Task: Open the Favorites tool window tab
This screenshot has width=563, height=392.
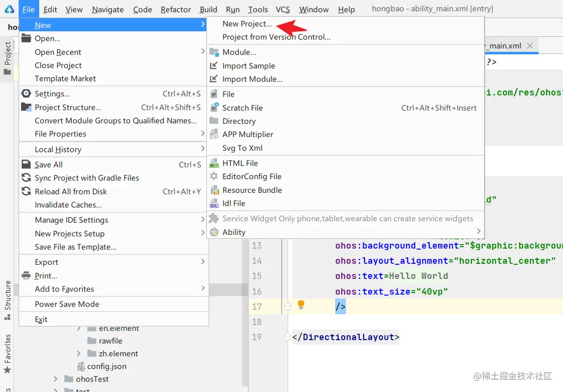Action: point(7,354)
